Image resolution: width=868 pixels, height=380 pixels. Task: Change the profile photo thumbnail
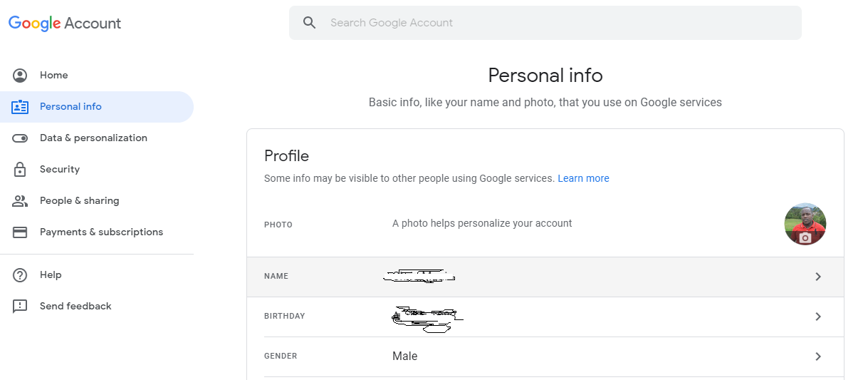805,224
